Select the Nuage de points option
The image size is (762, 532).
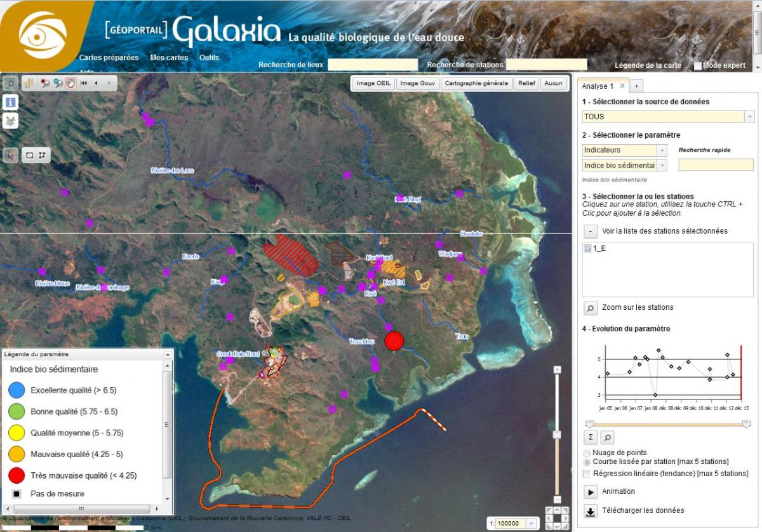pos(587,453)
